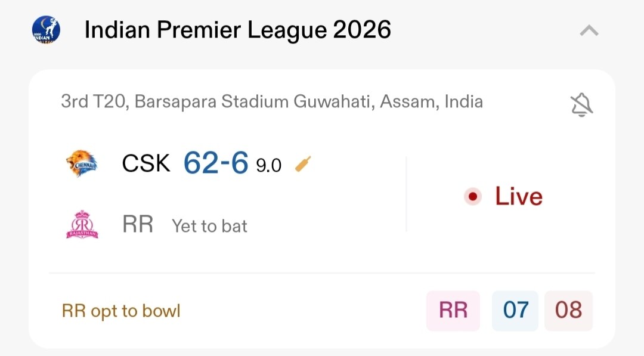This screenshot has height=356, width=644.
Task: Open the Live match status label
Action: point(519,197)
